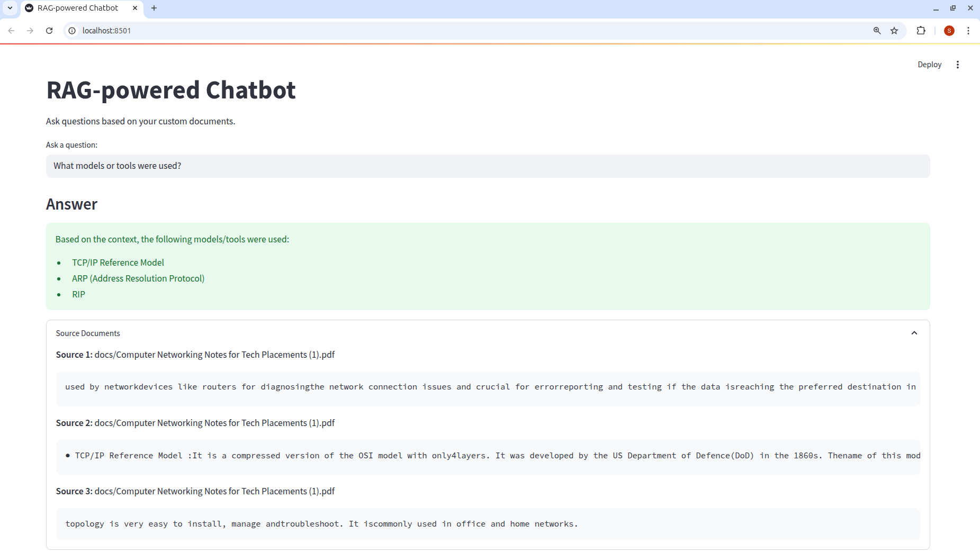View site information icon in address bar

[x=73, y=31]
